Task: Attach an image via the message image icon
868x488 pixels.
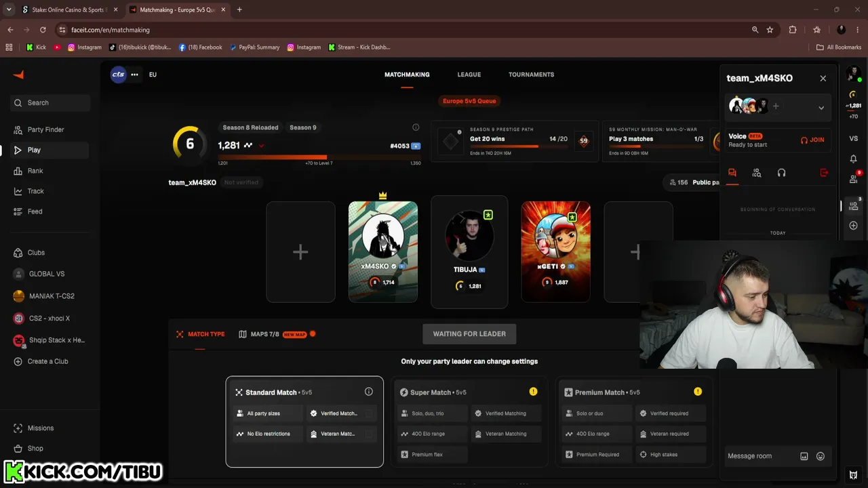Action: pos(804,456)
